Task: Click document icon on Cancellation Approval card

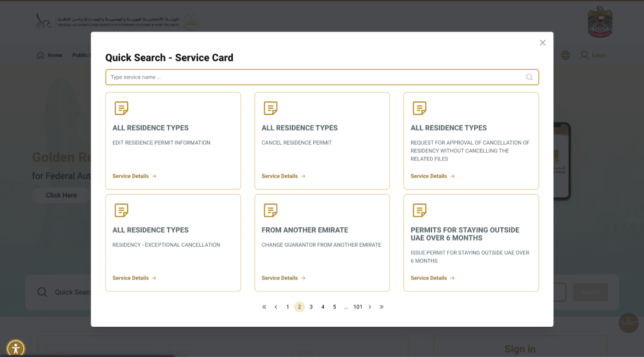Action: point(419,108)
